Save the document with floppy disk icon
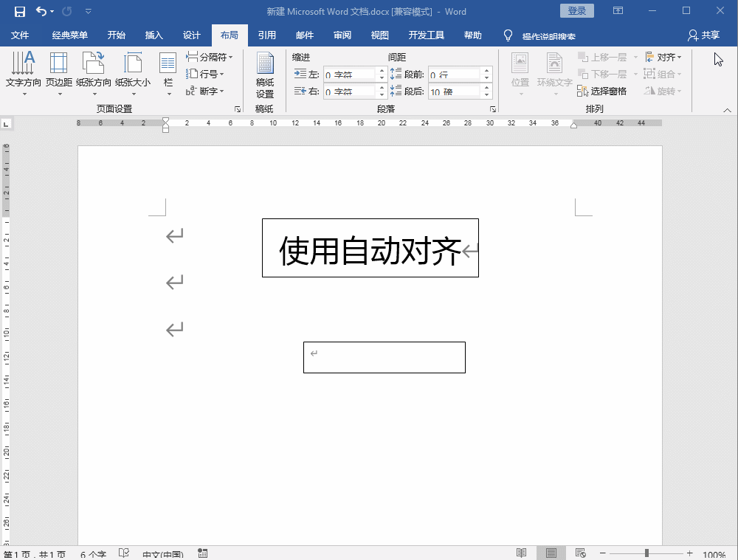 19,11
